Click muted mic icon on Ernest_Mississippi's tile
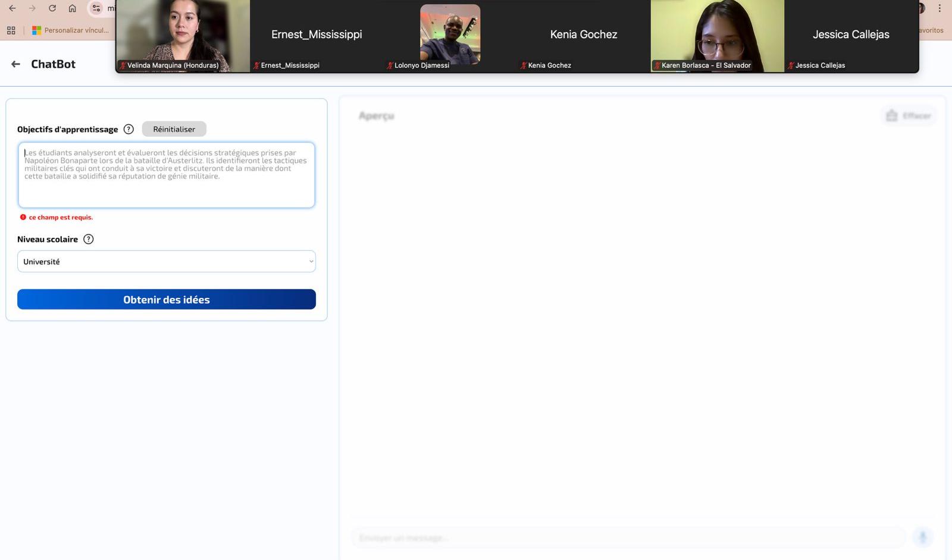Viewport: 952px width, 560px height. pyautogui.click(x=256, y=65)
